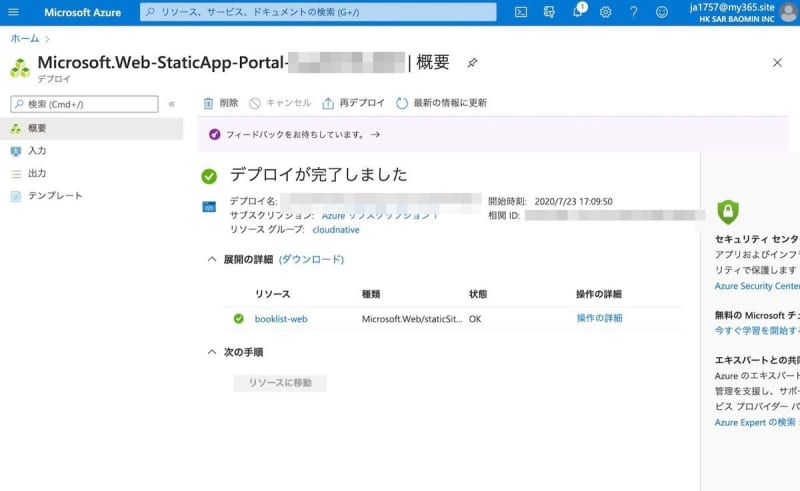Click the deployment resource cubes icon in title

coord(20,68)
